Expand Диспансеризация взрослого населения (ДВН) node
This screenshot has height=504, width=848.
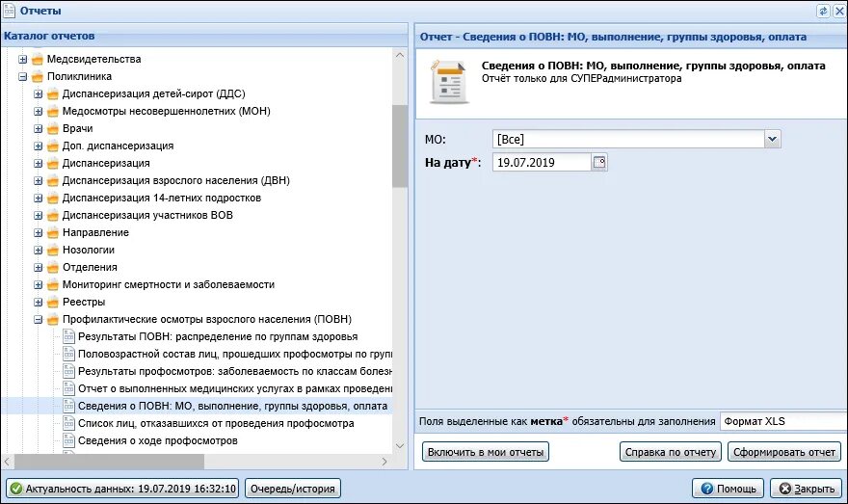point(38,180)
